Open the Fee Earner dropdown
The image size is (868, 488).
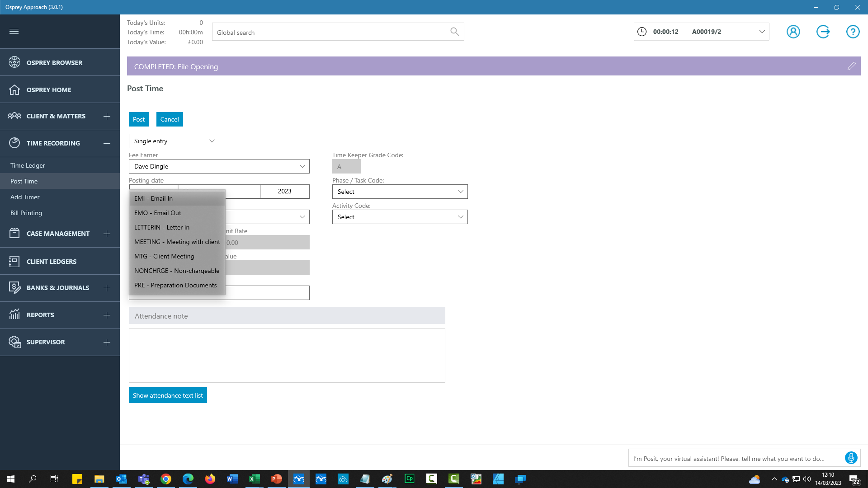click(x=302, y=166)
